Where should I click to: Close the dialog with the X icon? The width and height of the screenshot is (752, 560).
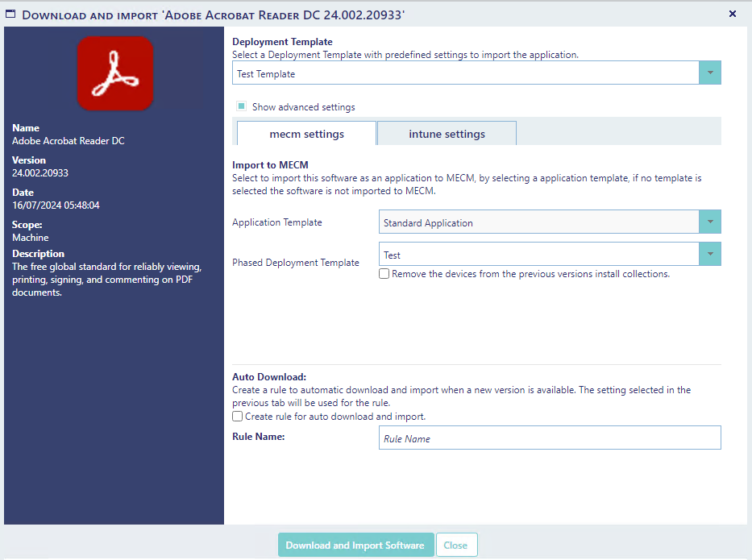(733, 14)
